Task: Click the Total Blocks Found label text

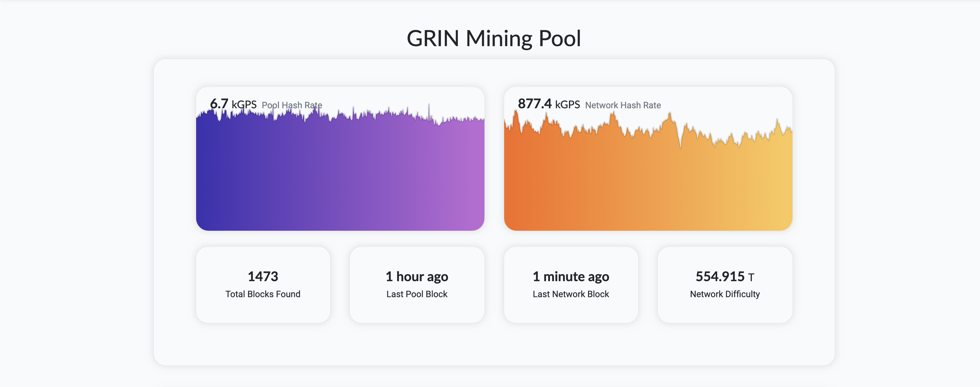Action: click(x=263, y=294)
